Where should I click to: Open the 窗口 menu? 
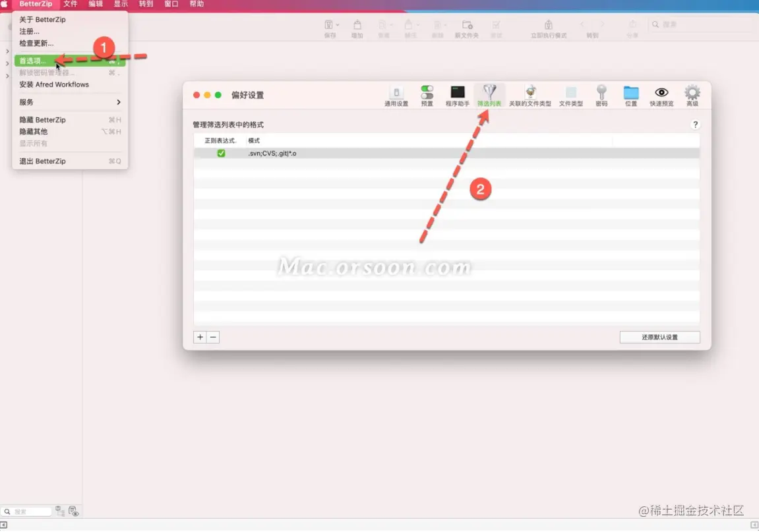coord(171,4)
